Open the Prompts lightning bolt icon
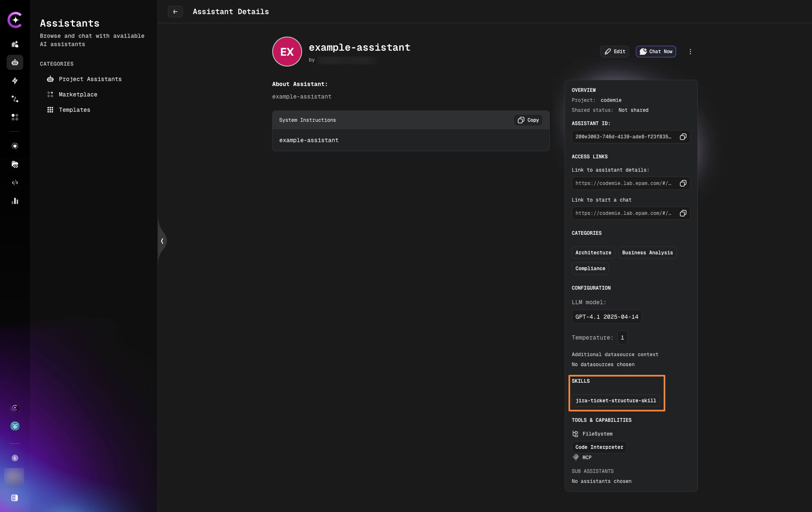812x512 pixels. click(x=15, y=81)
